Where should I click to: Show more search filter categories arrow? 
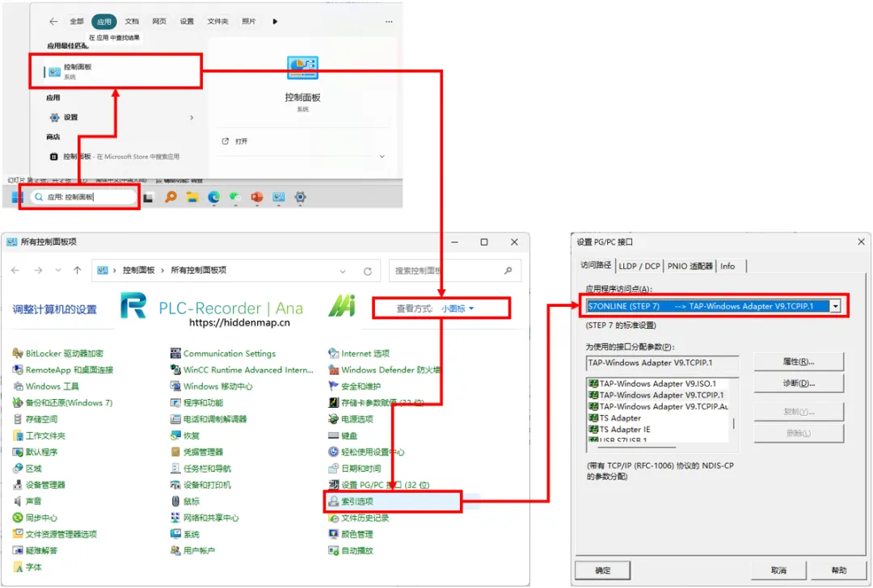pyautogui.click(x=275, y=22)
